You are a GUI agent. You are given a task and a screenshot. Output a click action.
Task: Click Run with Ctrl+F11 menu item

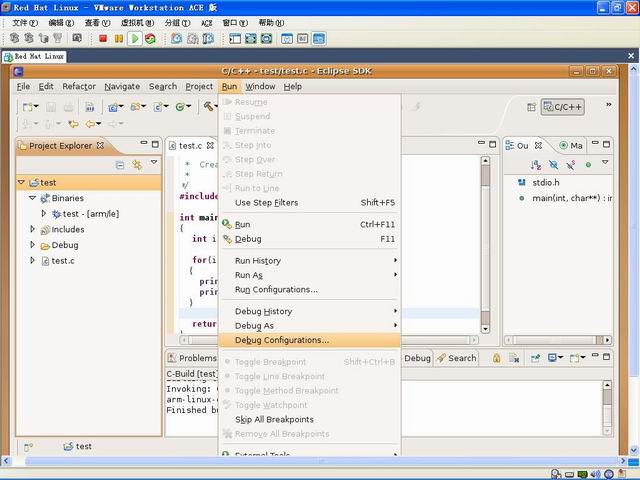310,224
